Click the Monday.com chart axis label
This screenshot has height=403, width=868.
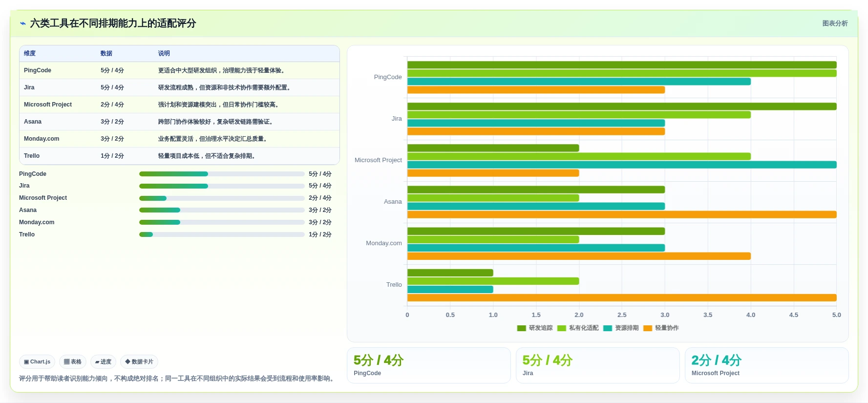[384, 243]
